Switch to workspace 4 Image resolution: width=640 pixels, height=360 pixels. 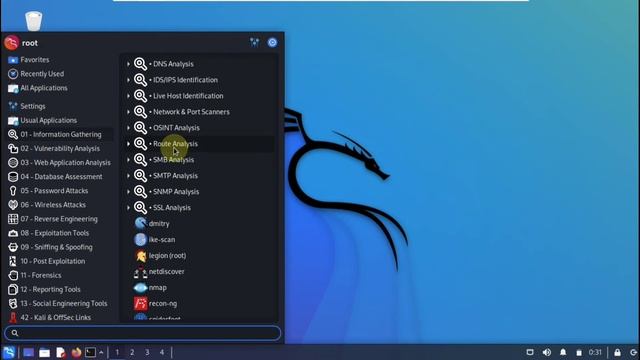[162, 352]
